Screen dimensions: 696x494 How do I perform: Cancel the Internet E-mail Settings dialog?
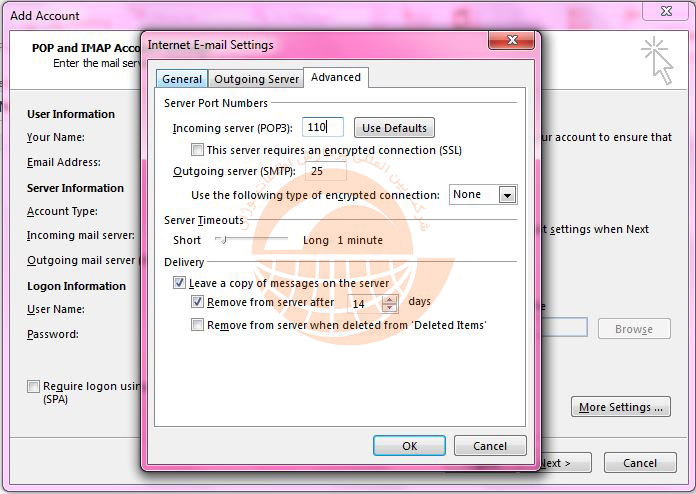[490, 446]
